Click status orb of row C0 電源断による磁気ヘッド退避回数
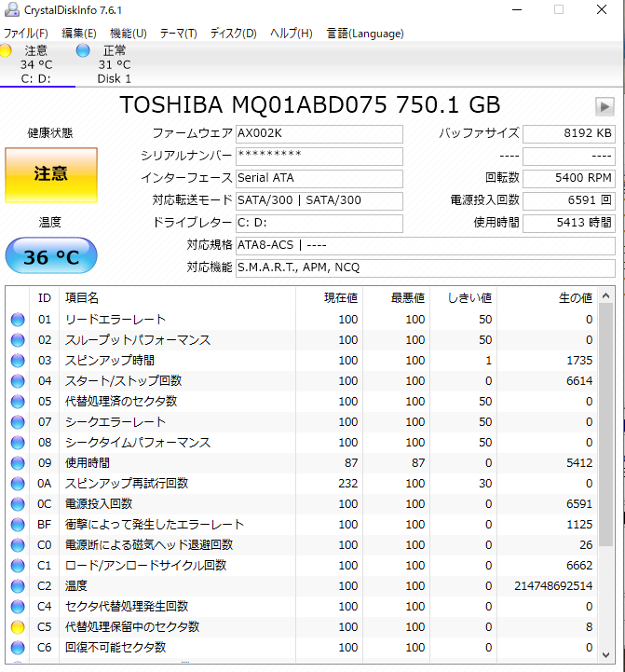The image size is (625, 672). click(x=18, y=545)
